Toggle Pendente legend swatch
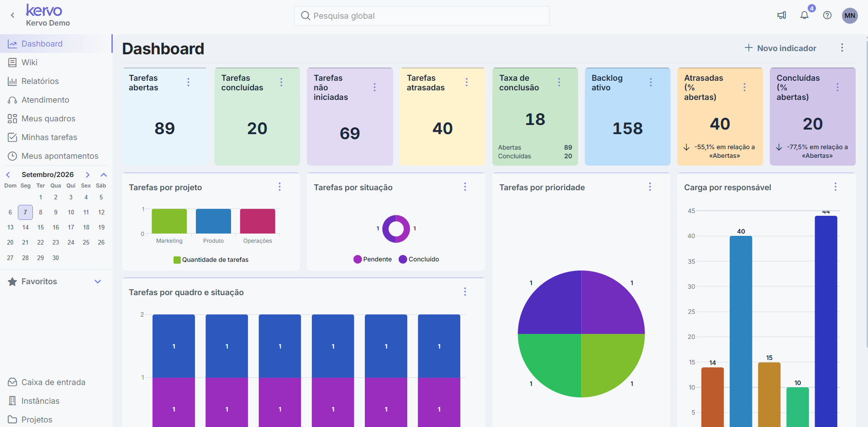 [x=358, y=259]
